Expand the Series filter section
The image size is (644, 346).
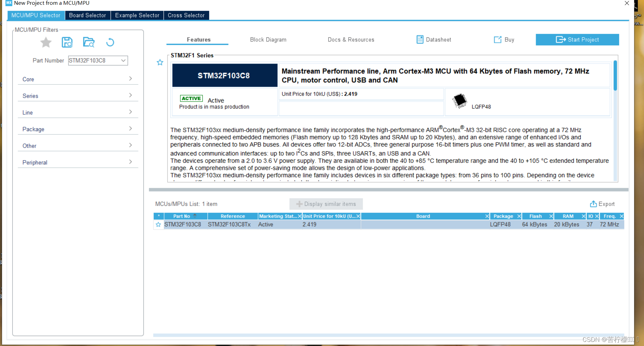78,96
